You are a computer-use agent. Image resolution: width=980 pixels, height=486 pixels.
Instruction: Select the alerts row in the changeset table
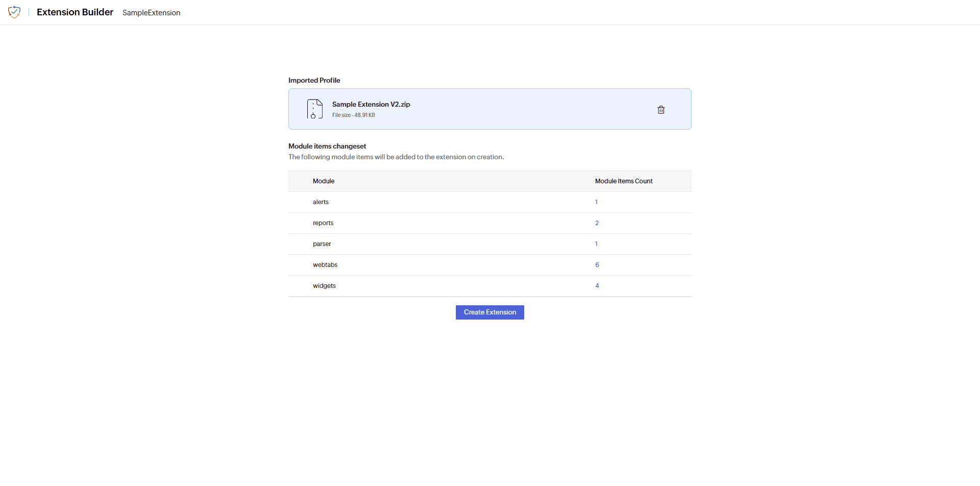pyautogui.click(x=321, y=202)
